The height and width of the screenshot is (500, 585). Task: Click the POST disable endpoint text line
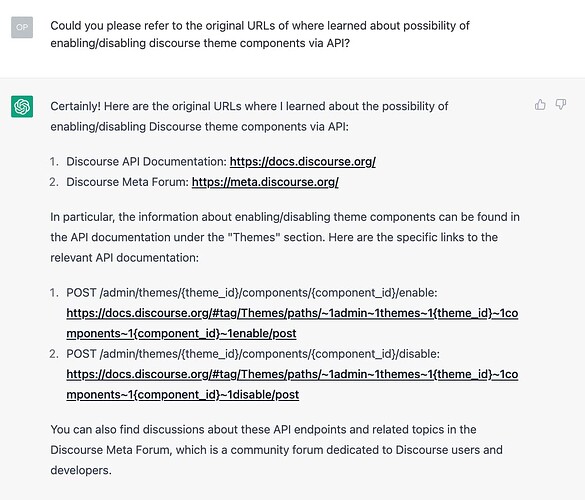pos(253,354)
